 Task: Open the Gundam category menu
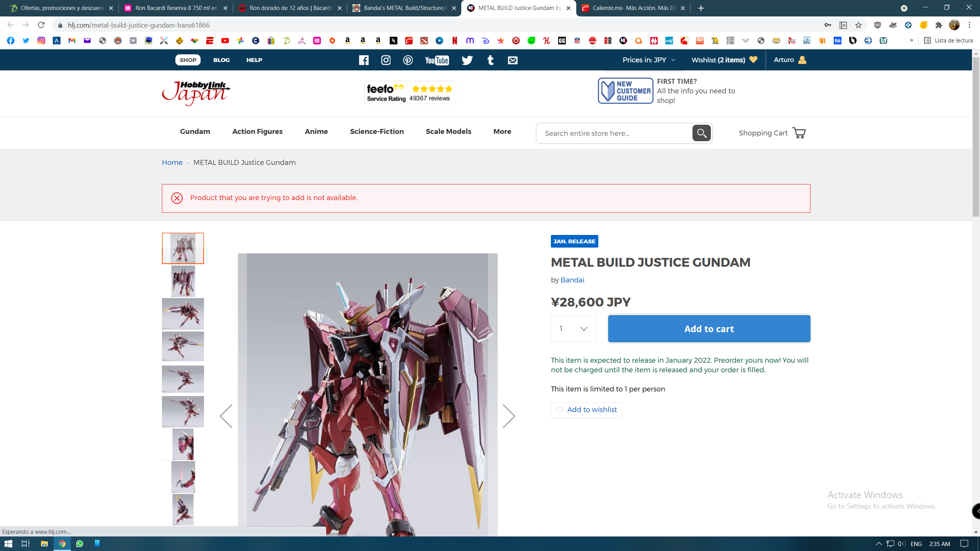[x=195, y=132]
